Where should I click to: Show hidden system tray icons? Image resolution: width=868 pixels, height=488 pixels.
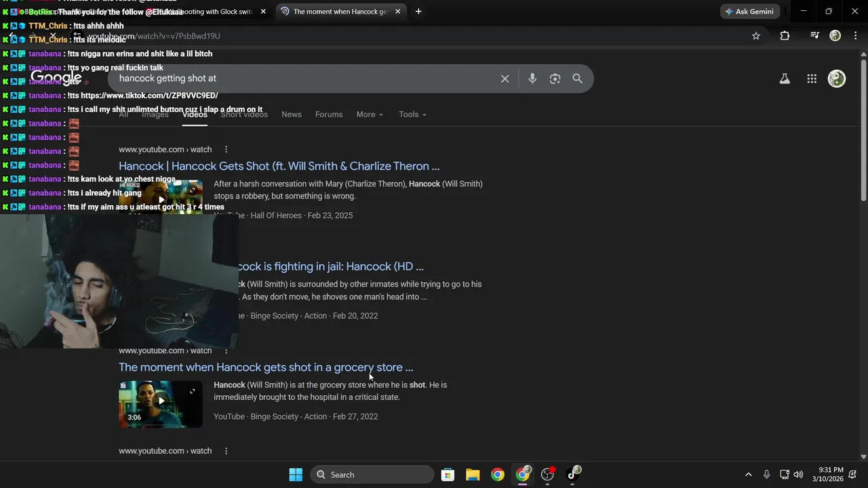(748, 474)
